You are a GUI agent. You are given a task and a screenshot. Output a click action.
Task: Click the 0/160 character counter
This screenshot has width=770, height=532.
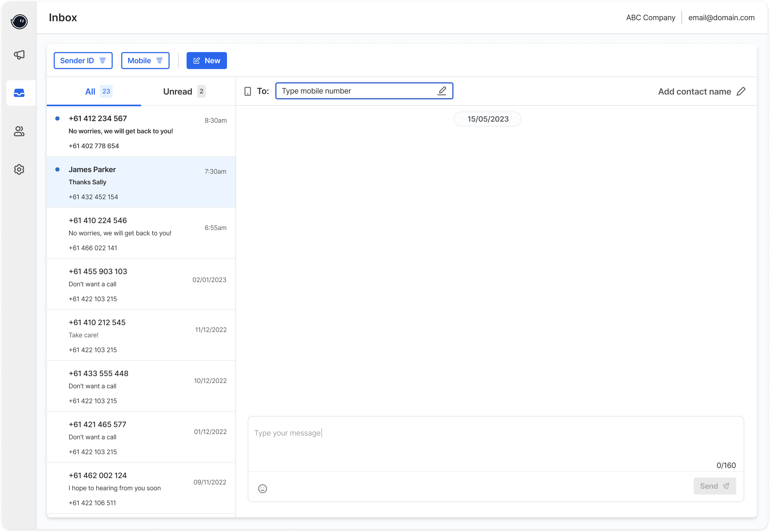726,465
